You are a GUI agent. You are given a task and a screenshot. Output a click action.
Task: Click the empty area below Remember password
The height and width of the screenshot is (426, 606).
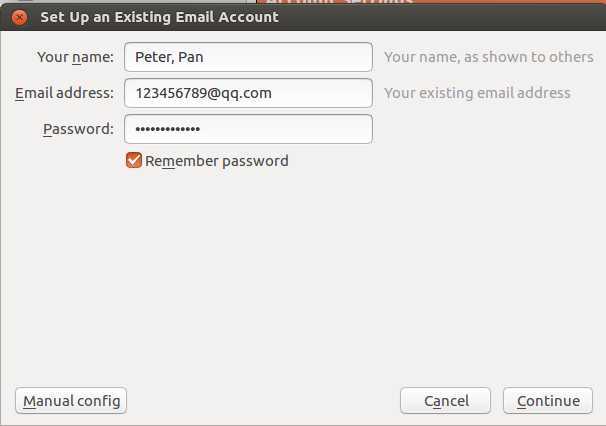tap(303, 271)
